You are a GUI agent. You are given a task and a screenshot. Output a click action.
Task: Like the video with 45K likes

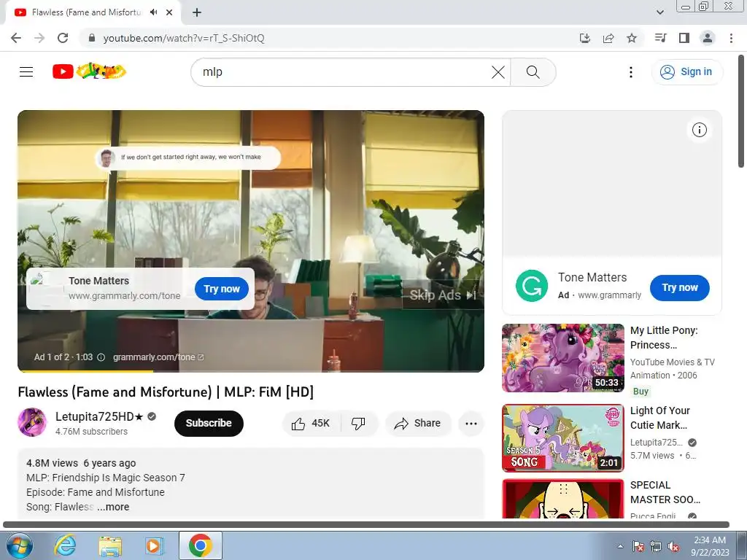311,424
